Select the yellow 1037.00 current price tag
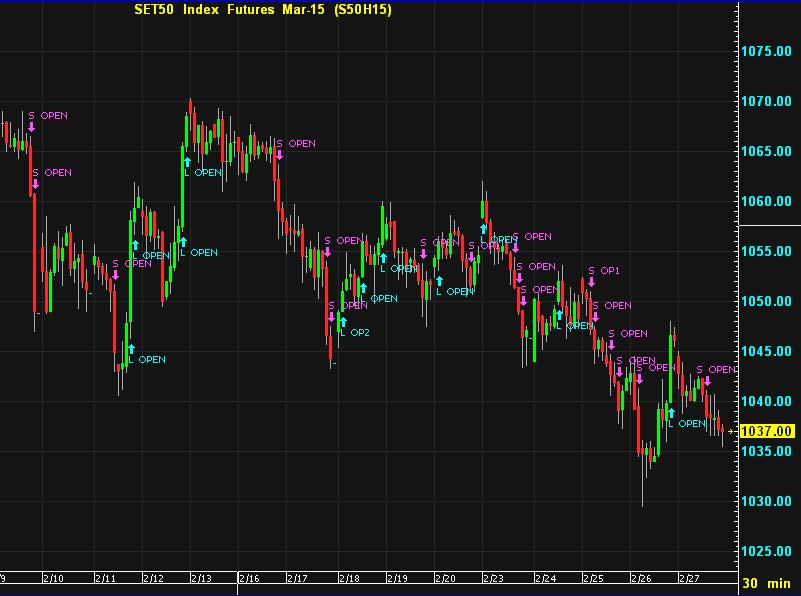The width and height of the screenshot is (801, 596). [768, 431]
